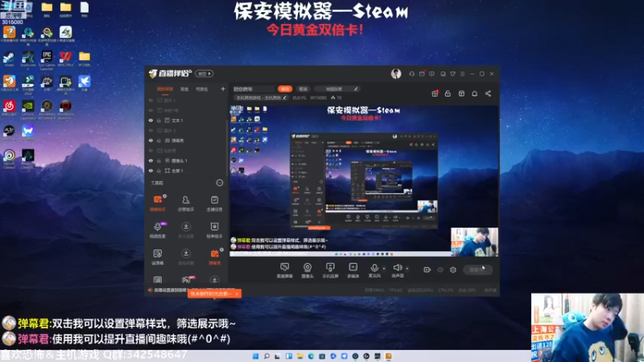Open customer service headset icon
Image resolution: width=644 pixels, height=362 pixels.
tap(411, 74)
